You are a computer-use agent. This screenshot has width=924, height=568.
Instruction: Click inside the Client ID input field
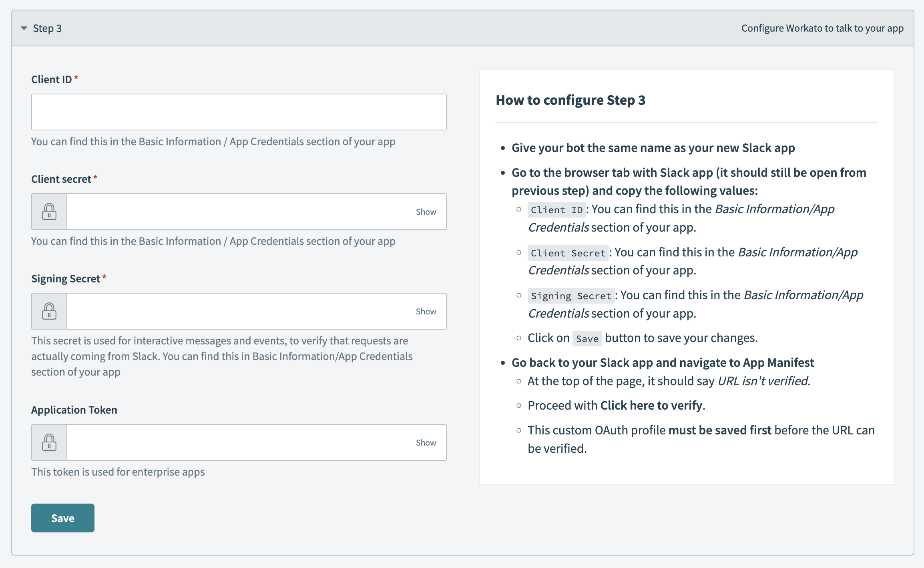[239, 112]
